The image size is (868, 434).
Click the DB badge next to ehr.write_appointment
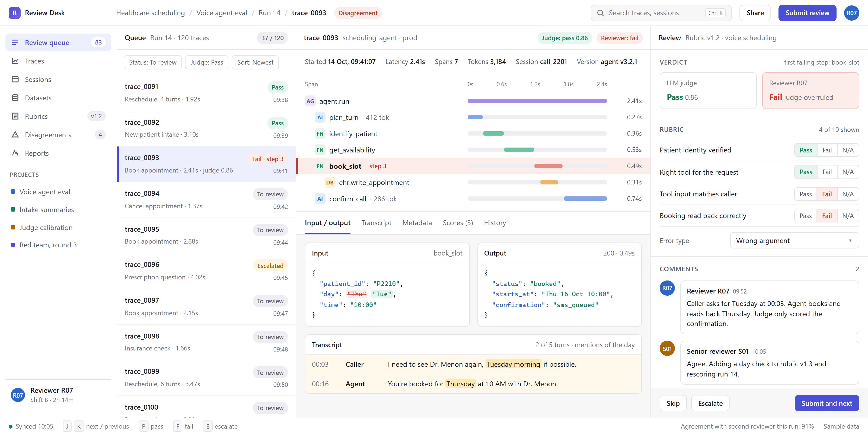click(x=330, y=183)
